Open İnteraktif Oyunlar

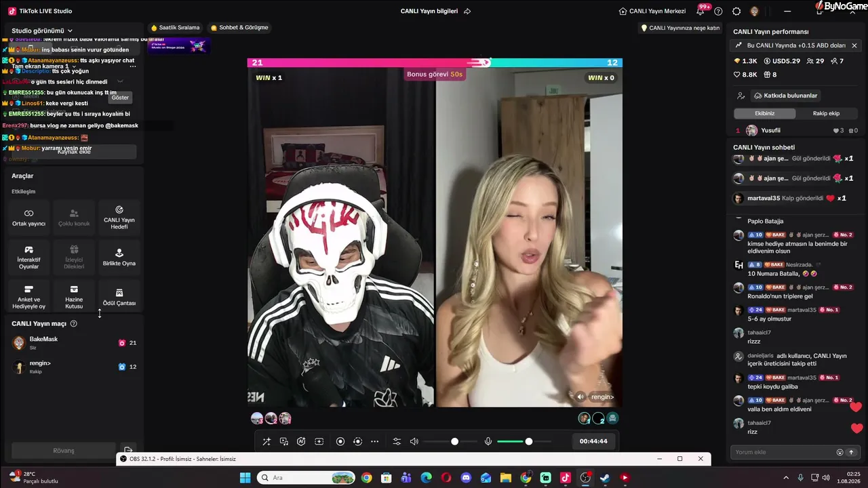click(28, 258)
